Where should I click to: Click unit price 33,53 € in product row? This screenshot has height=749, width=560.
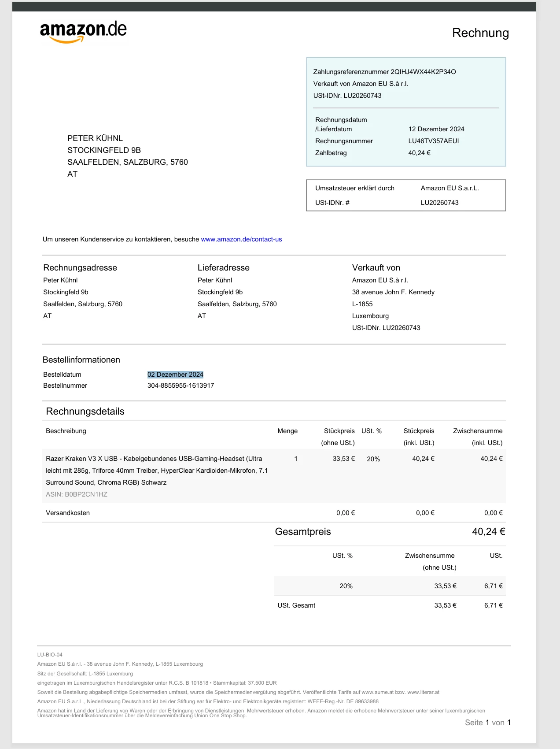pos(344,459)
